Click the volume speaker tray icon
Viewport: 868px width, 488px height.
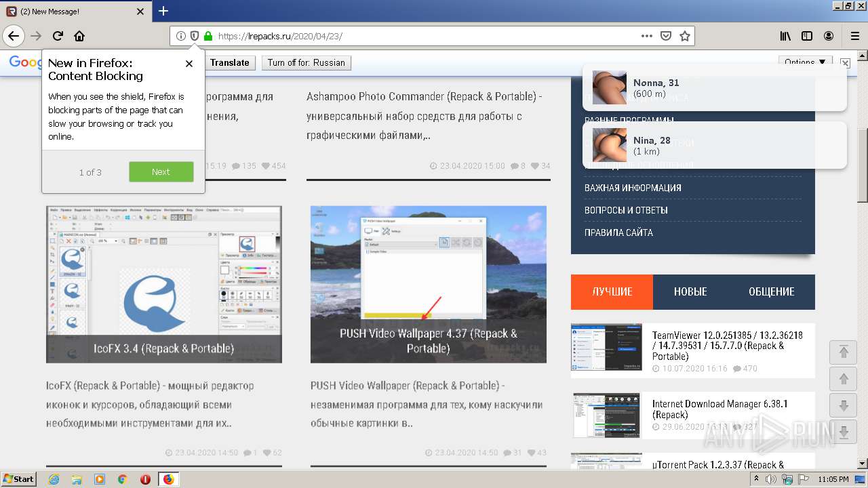(x=770, y=479)
